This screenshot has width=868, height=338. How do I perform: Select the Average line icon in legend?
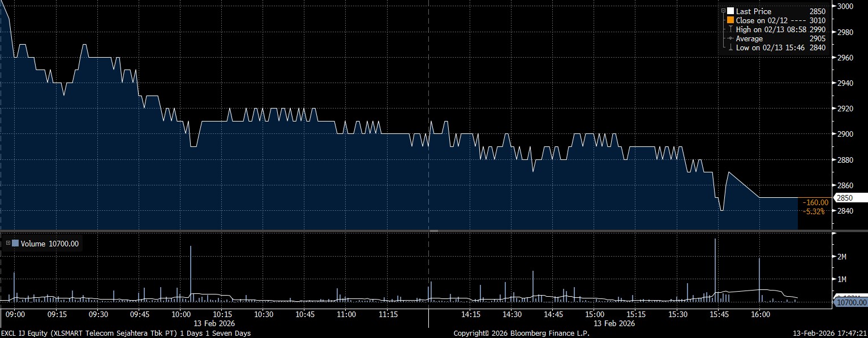731,38
